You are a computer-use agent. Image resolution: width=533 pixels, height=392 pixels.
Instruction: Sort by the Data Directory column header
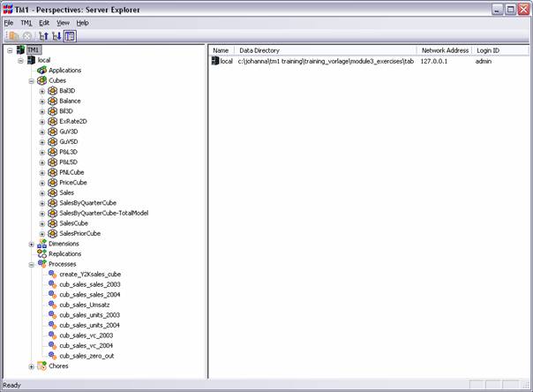click(327, 50)
